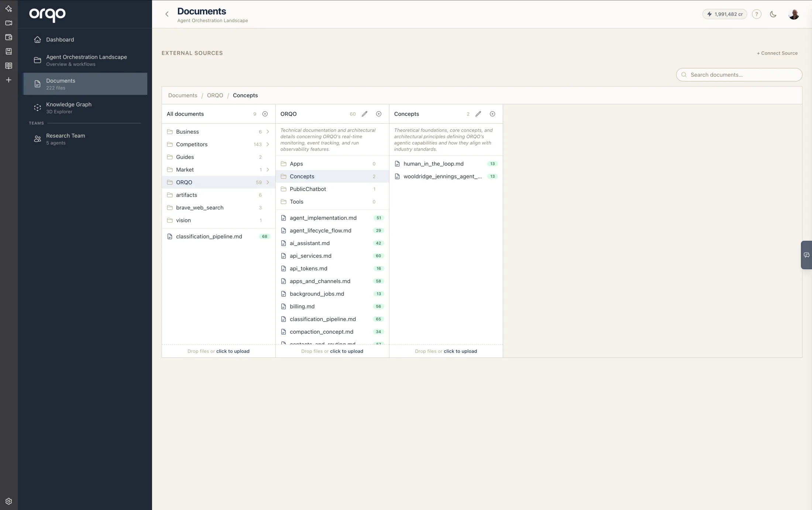Go back using the header chevron arrow
This screenshot has height=510, width=812.
(x=167, y=14)
